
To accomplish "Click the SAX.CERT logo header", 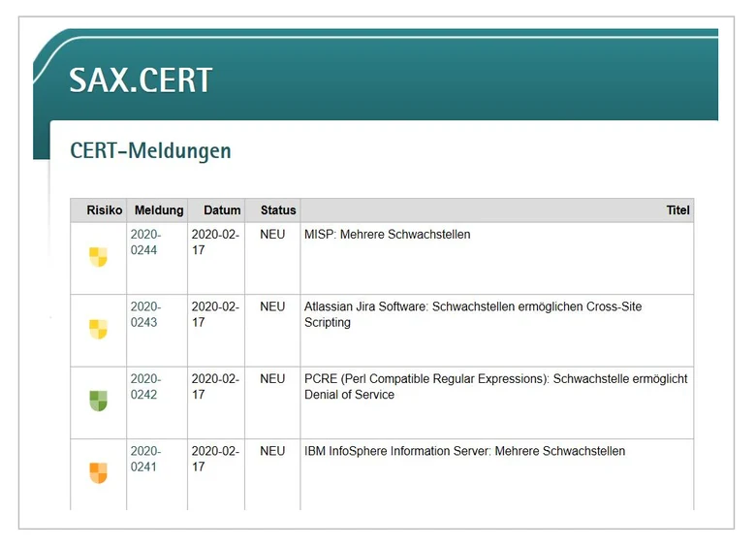I will click(141, 80).
